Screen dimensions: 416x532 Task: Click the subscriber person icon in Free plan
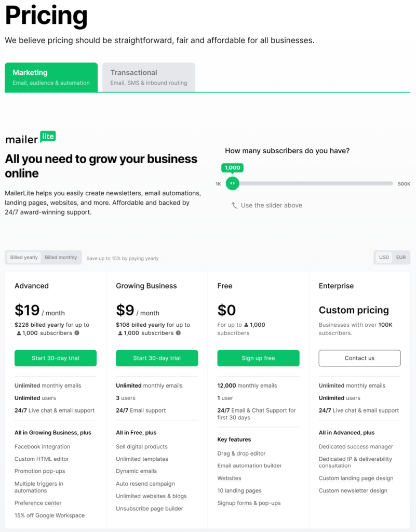pos(246,325)
